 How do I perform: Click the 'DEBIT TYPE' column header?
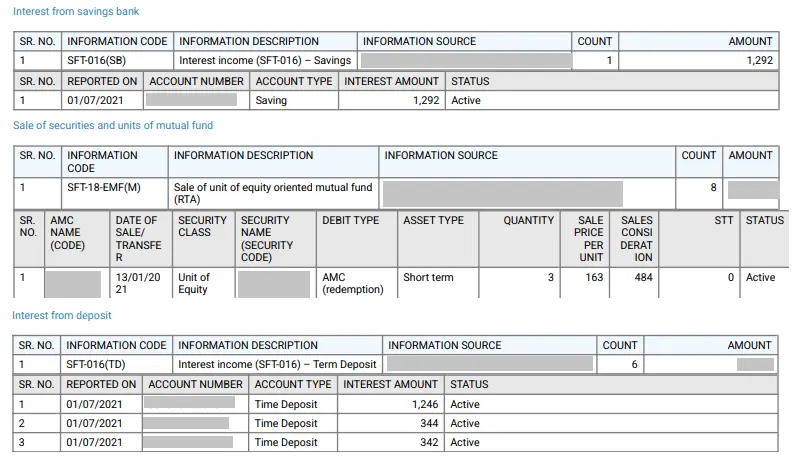(351, 220)
